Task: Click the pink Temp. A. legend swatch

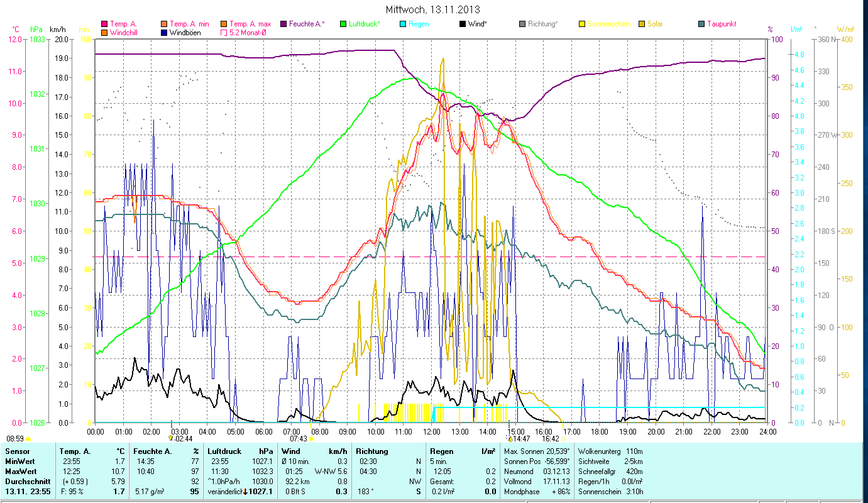Action: [104, 24]
